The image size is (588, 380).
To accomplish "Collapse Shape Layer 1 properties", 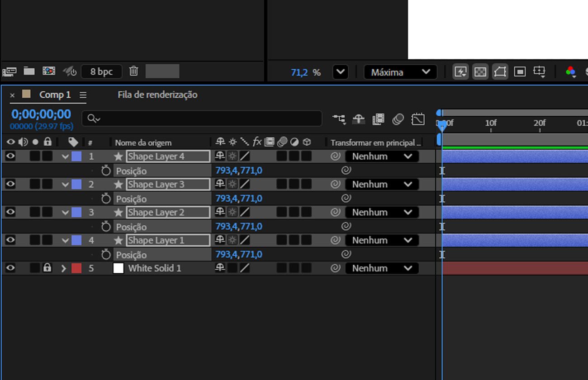I will pyautogui.click(x=65, y=241).
